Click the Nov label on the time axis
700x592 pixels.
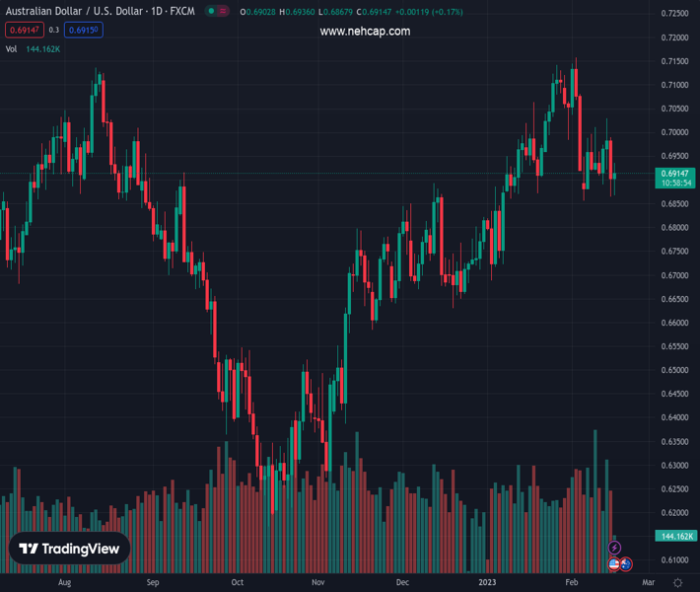click(x=318, y=583)
